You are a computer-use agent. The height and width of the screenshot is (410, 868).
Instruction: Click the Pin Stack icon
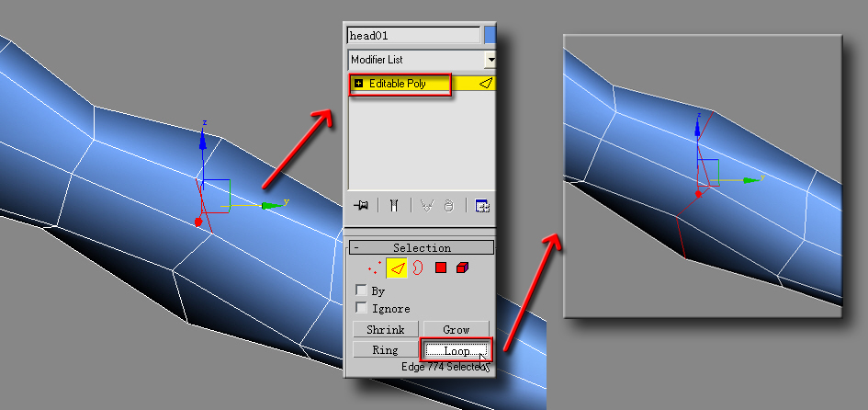click(363, 206)
